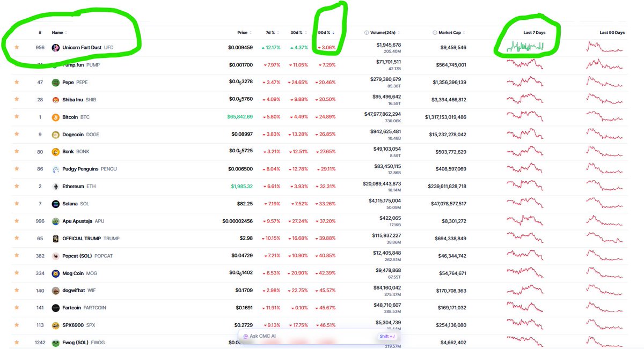Toggle the watchlist star for Bitcoin
The height and width of the screenshot is (349, 644).
click(x=17, y=117)
